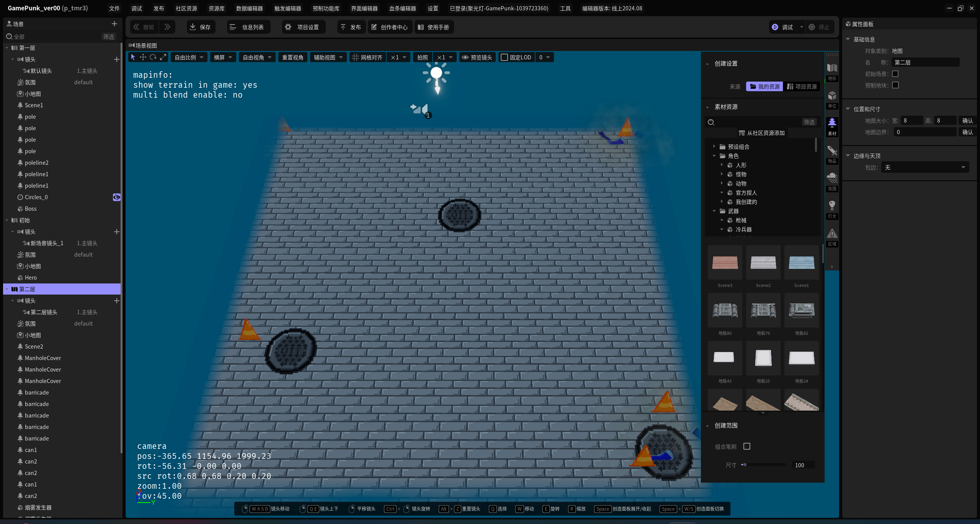The width and height of the screenshot is (980, 524).
Task: Enable the 组合笔刷 checkbox
Action: [746, 446]
